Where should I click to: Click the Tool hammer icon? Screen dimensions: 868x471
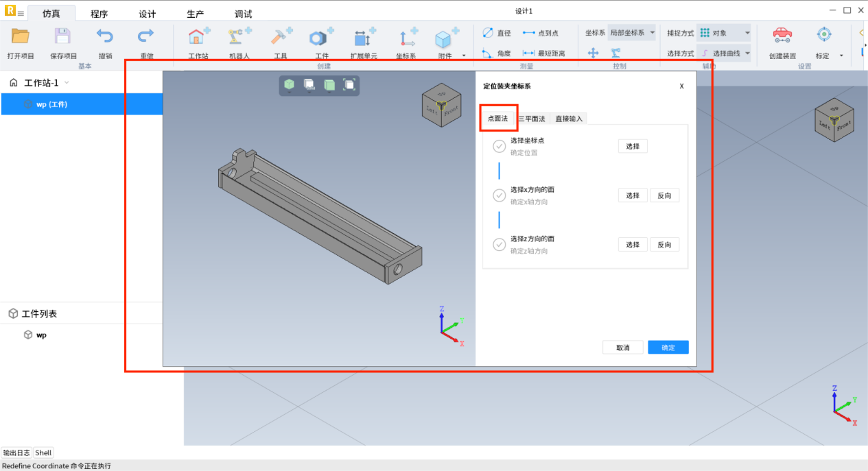(281, 38)
